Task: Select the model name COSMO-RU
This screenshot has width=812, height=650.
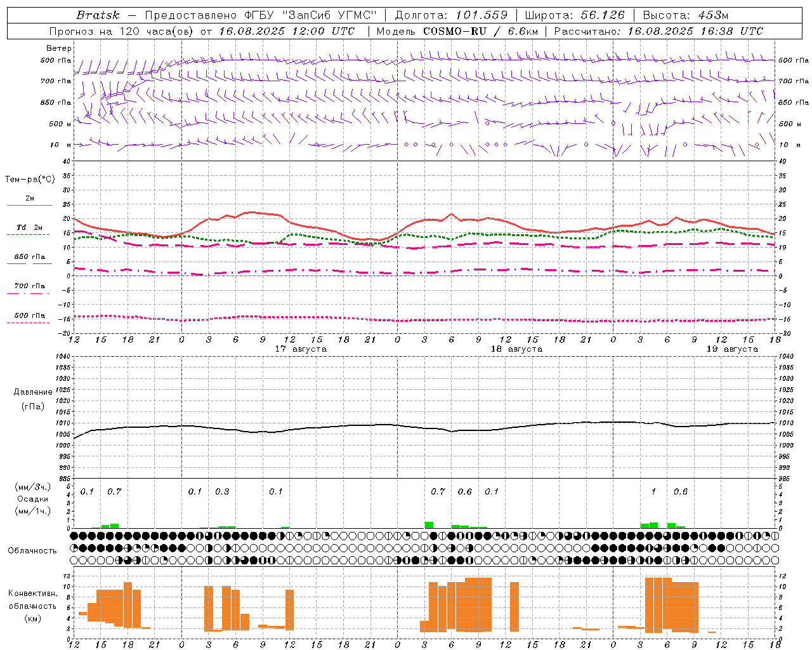Action: pyautogui.click(x=455, y=31)
